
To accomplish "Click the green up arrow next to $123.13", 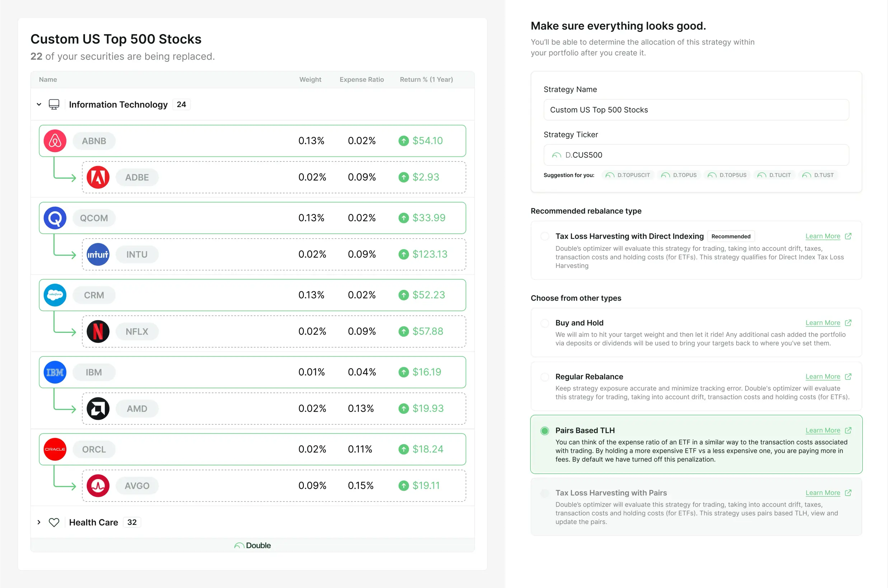I will click(404, 254).
